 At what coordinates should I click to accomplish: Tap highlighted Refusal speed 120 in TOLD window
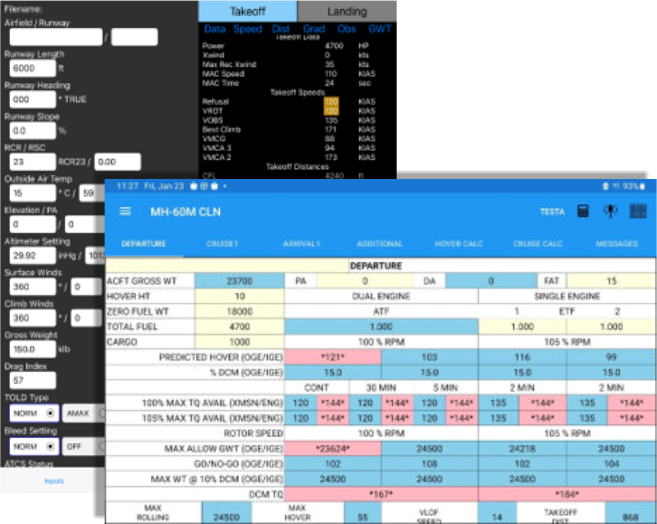click(x=331, y=101)
